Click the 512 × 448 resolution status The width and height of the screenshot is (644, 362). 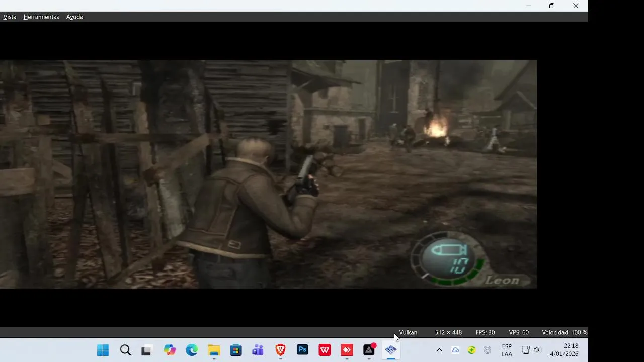click(448, 332)
